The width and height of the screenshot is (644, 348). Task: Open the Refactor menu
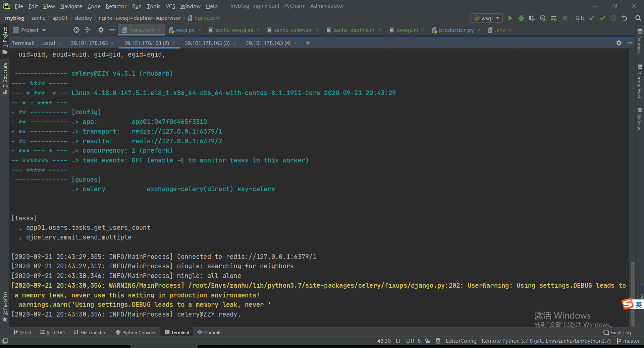[116, 6]
